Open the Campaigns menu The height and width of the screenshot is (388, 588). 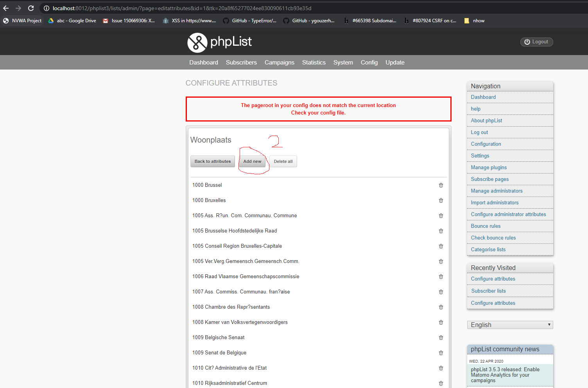pos(279,63)
